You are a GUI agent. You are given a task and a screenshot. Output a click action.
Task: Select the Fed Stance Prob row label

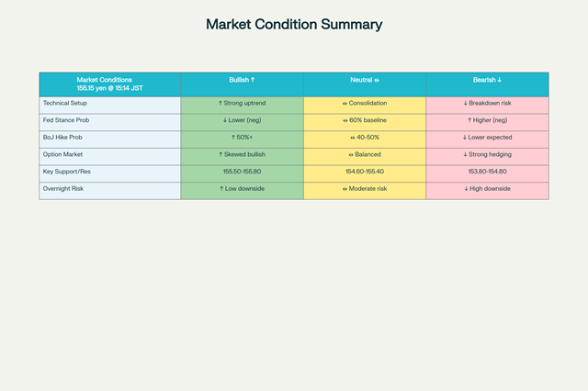pyautogui.click(x=109, y=120)
